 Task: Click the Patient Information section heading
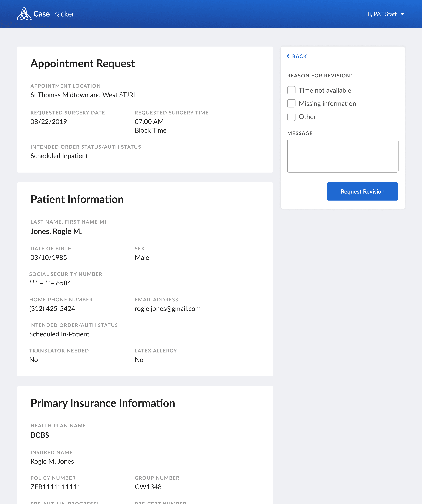point(77,199)
